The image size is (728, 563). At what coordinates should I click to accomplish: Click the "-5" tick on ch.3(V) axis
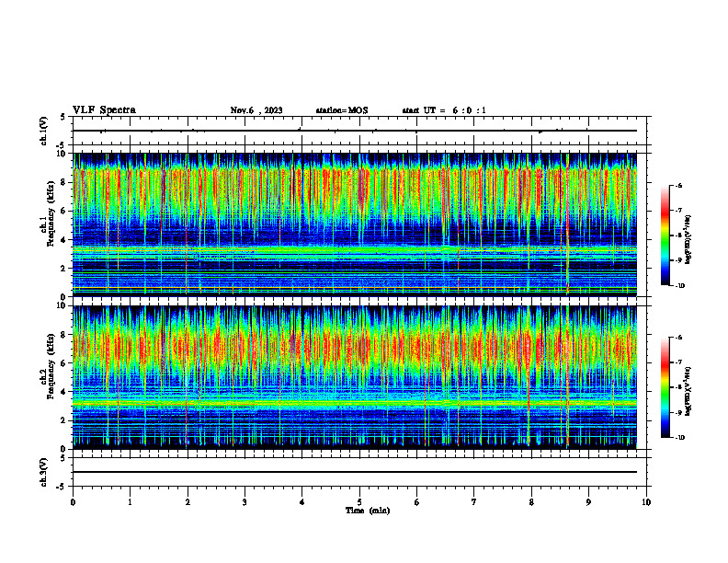tap(63, 487)
